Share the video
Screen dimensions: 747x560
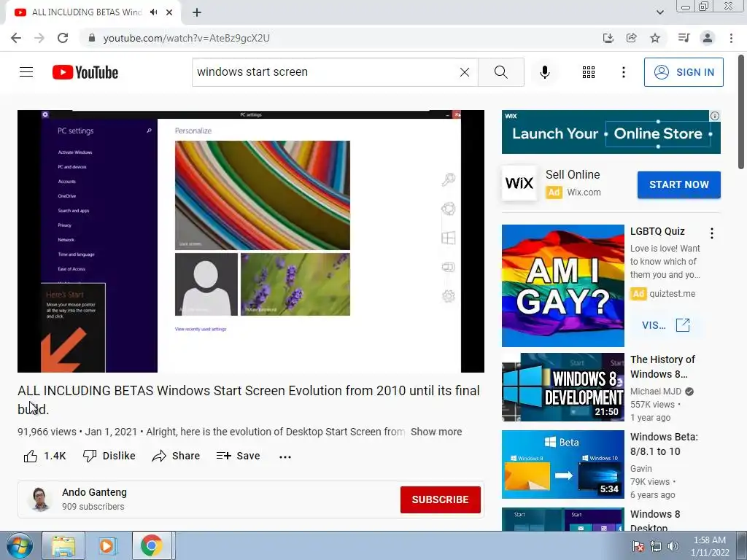176,456
